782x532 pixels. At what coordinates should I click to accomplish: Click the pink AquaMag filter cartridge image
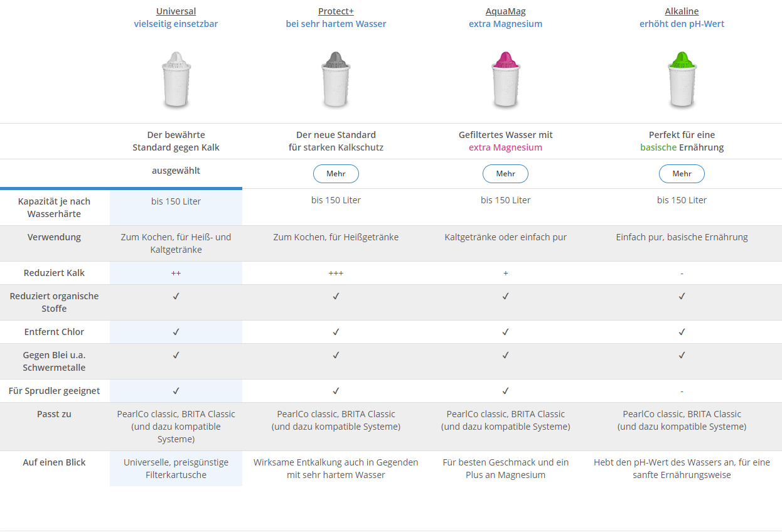click(x=506, y=79)
